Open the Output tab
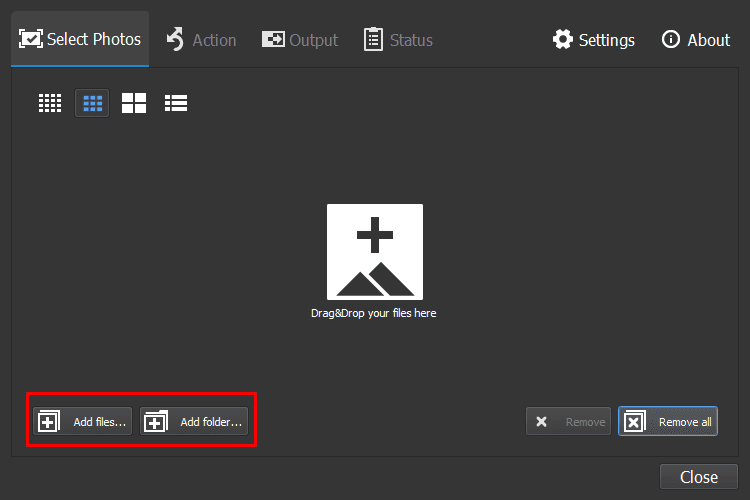The image size is (750, 500). pyautogui.click(x=300, y=40)
